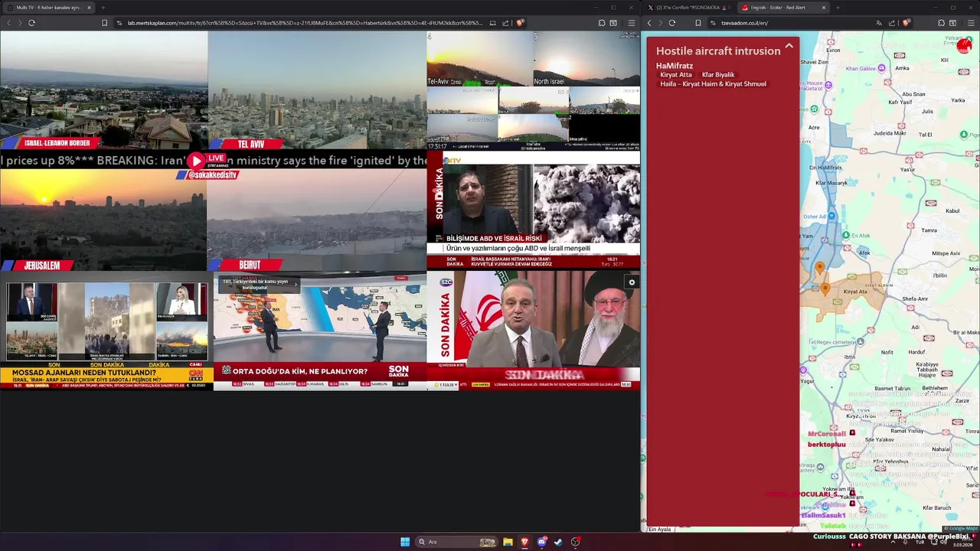980x551 pixels.
Task: Open sidebar panel icon in Red Alert browser
Action: coord(953,23)
